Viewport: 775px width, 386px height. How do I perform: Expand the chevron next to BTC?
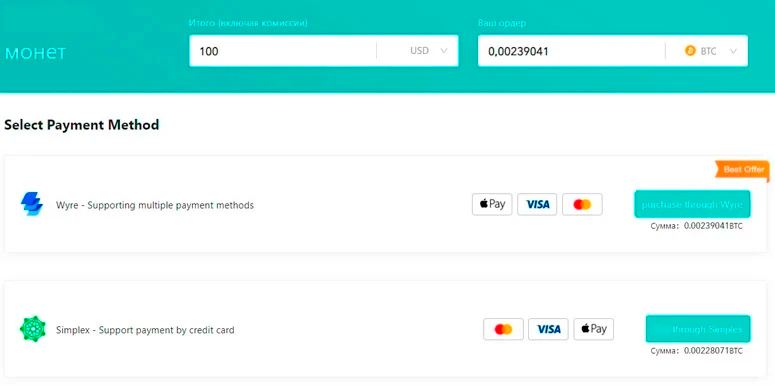(733, 51)
